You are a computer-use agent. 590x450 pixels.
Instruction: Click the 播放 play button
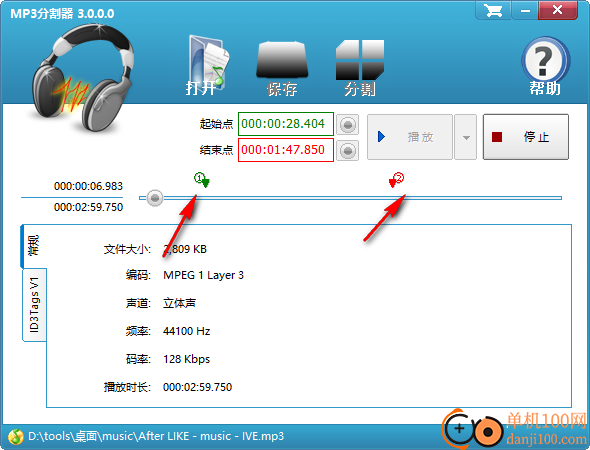[410, 137]
